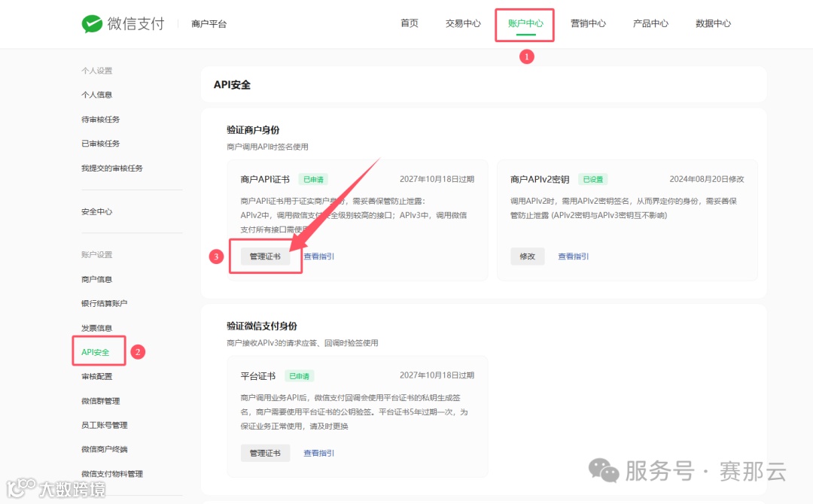Image resolution: width=813 pixels, height=504 pixels.
Task: Click the 商户APIv2密钥 card title
Action: point(540,179)
